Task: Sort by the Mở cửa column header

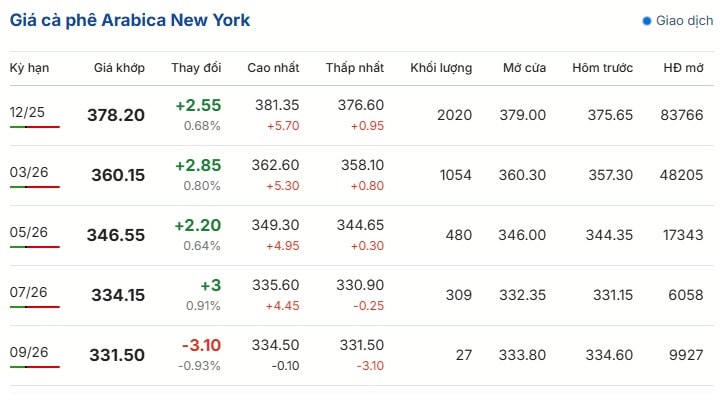Action: [524, 68]
